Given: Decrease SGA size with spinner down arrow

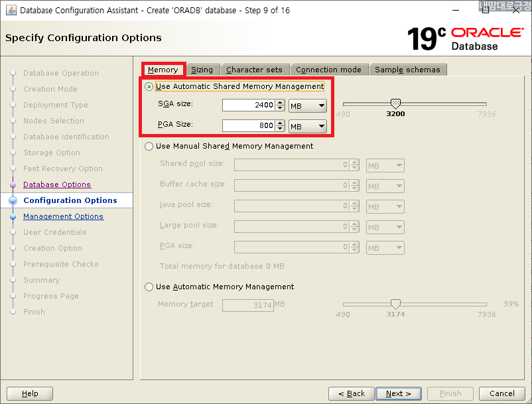Looking at the screenshot, I should point(280,108).
